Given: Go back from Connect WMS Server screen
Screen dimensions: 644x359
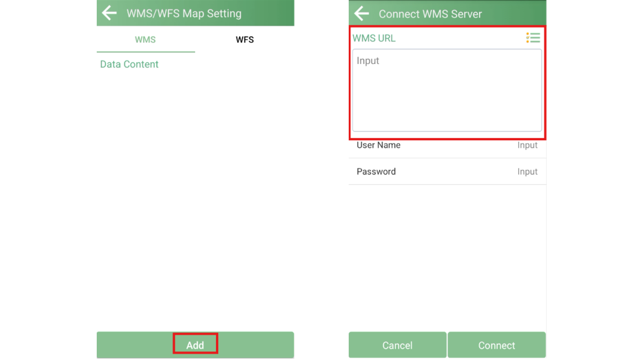Looking at the screenshot, I should coord(362,14).
